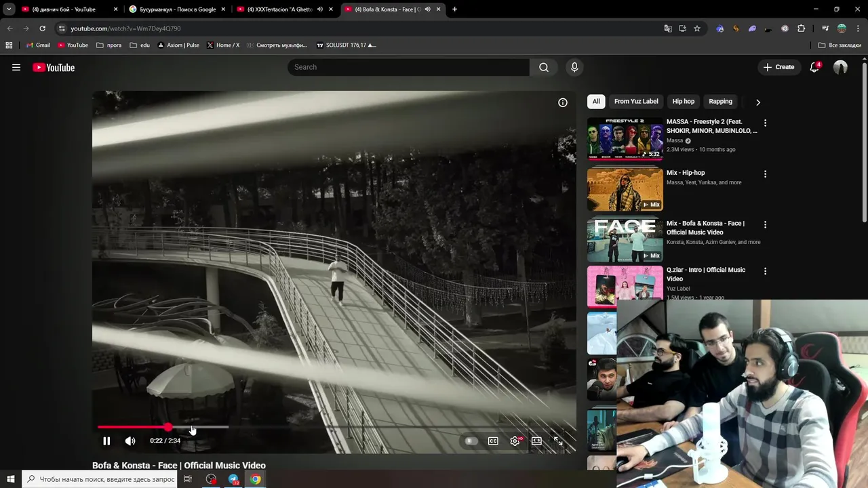Switch to the дивнич бой YouTube tab

(64, 9)
